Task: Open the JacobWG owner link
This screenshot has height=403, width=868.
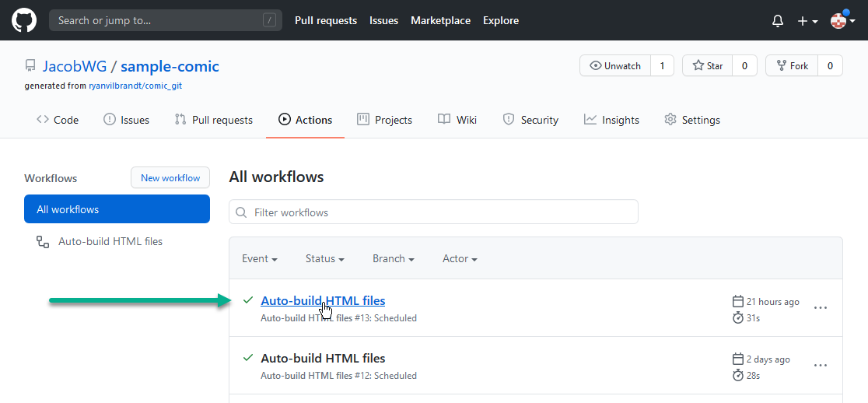Action: coord(74,66)
